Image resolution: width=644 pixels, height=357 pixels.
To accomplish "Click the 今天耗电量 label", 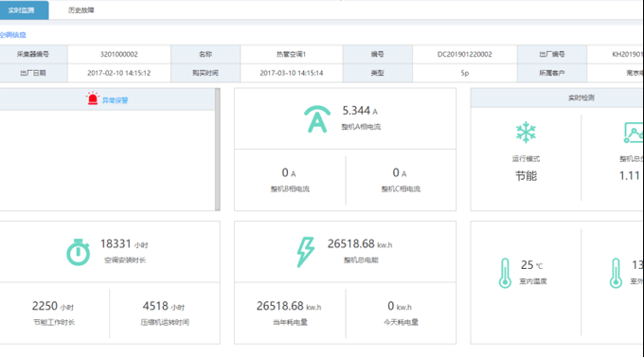I will tap(401, 323).
